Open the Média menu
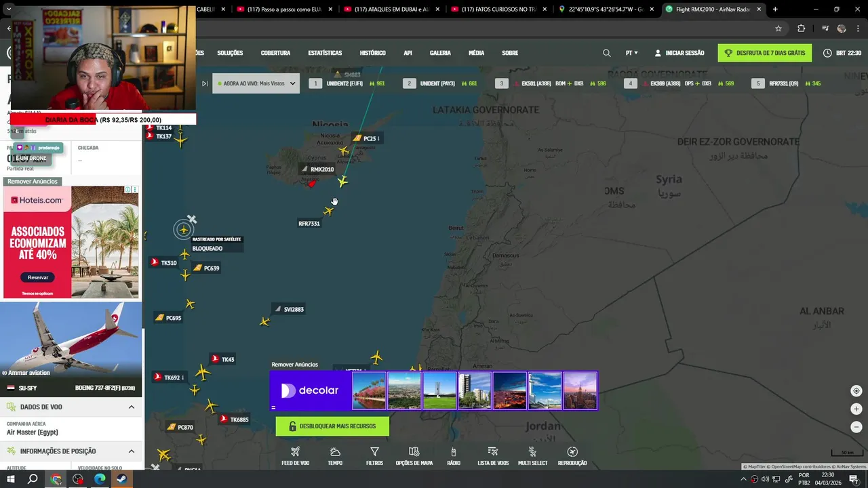 (476, 53)
